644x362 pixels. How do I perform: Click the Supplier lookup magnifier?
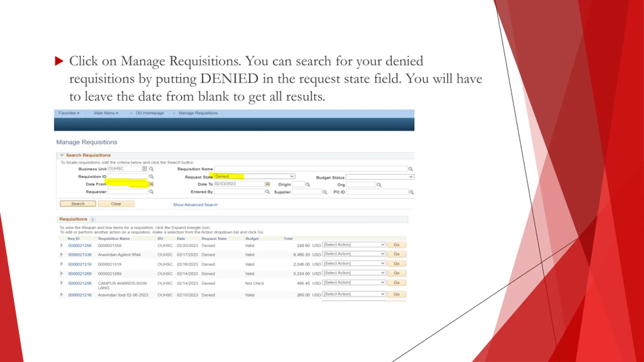click(x=325, y=192)
